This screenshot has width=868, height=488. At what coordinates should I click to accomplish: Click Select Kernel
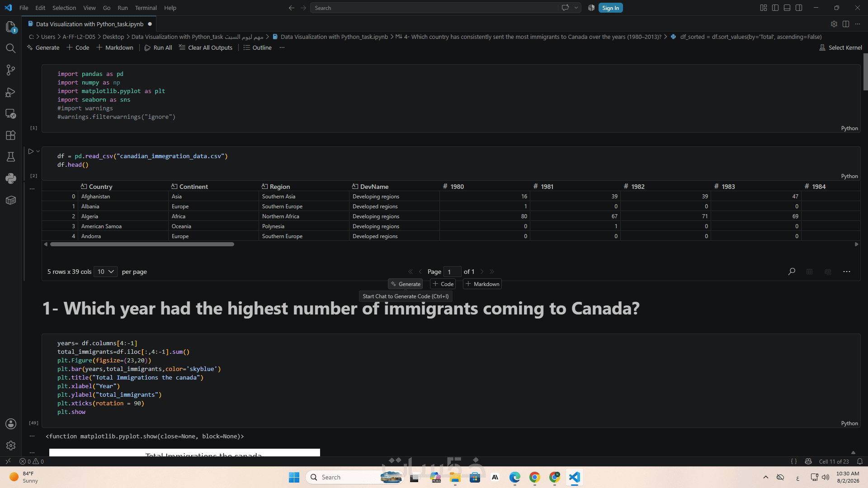(840, 47)
